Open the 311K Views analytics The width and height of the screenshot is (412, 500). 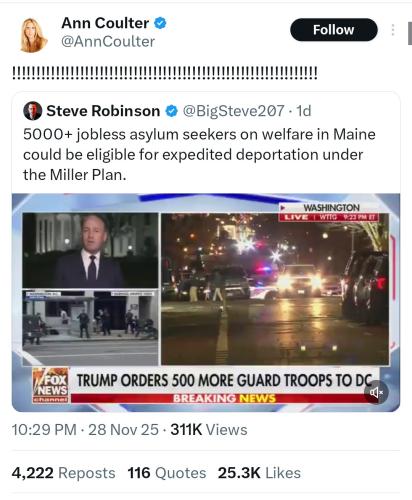click(x=209, y=430)
